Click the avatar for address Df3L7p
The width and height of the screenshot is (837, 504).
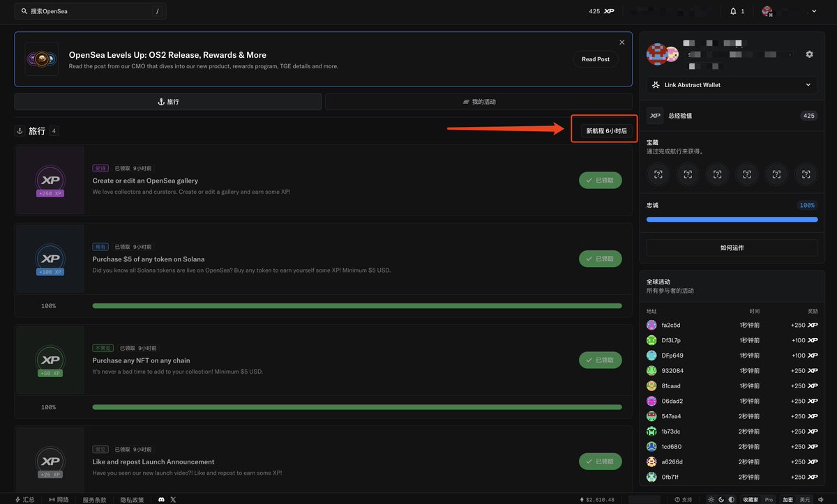tap(651, 340)
